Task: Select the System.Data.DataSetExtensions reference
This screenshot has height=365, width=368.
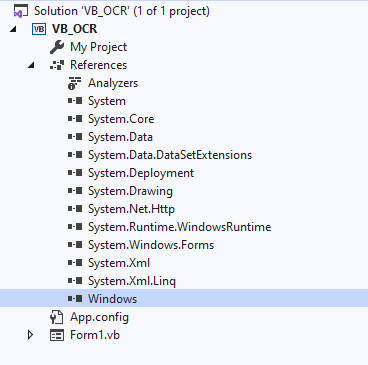Action: [x=170, y=155]
